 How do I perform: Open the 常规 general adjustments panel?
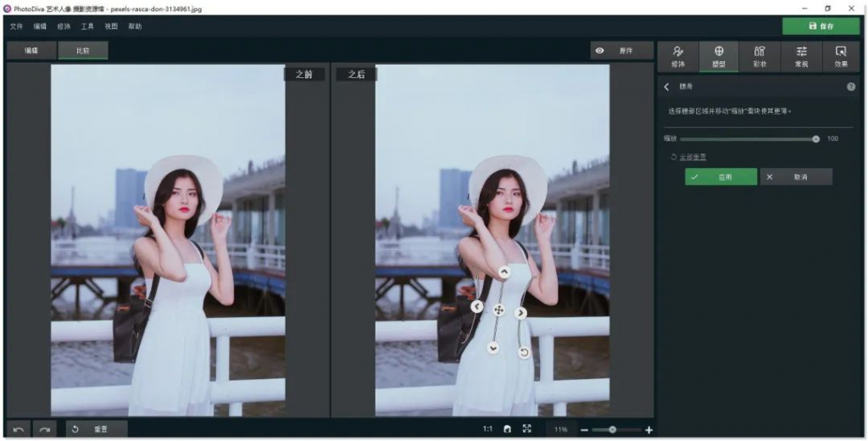coord(801,56)
